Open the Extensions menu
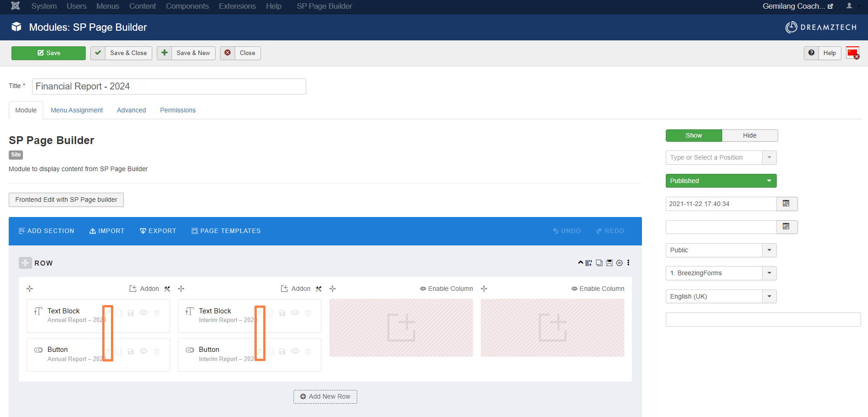This screenshot has height=417, width=868. coord(237,6)
